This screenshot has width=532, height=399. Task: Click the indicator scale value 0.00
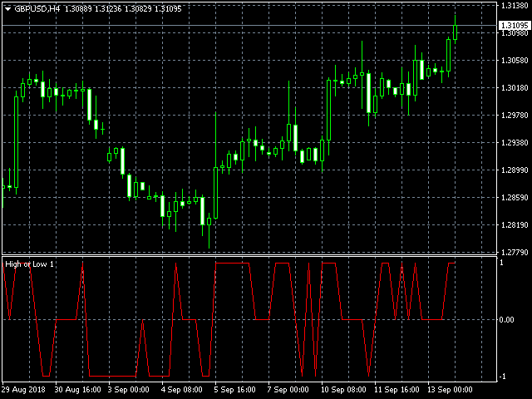tap(506, 319)
